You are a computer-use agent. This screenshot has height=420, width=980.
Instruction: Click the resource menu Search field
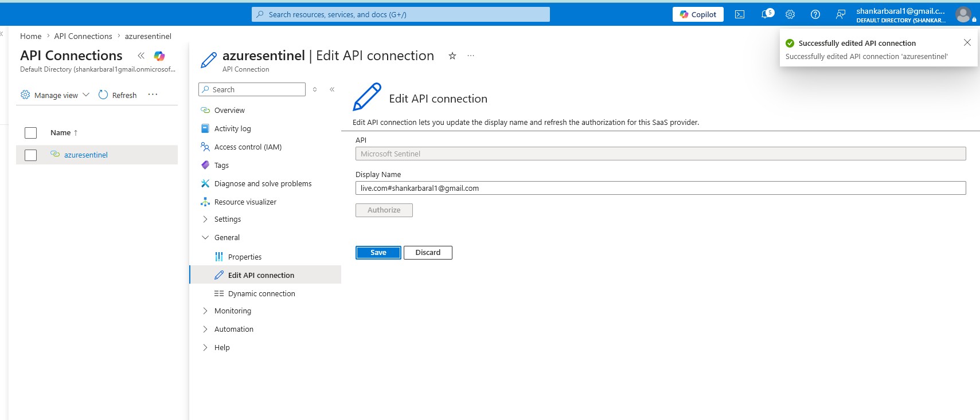point(252,89)
